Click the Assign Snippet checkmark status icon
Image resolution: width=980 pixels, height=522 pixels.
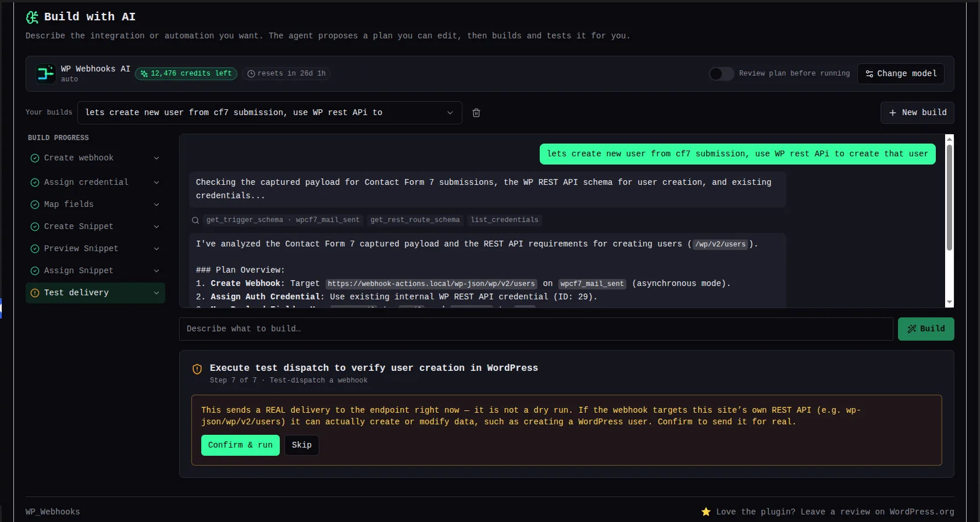point(35,271)
